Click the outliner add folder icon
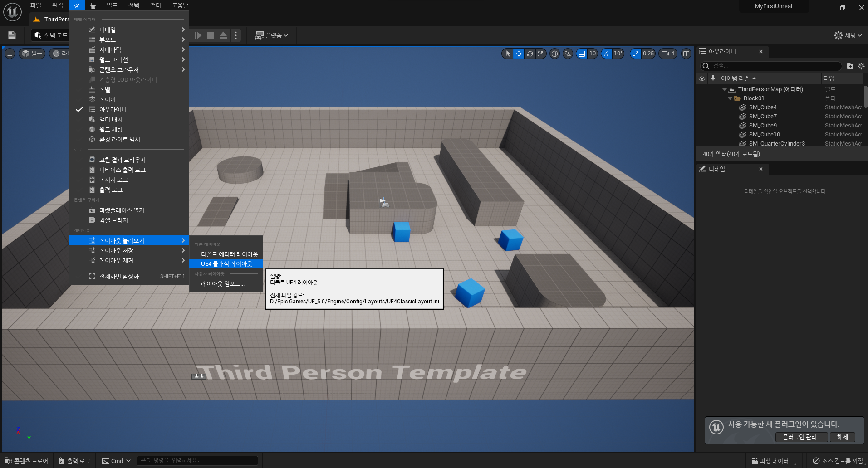This screenshot has height=468, width=868. point(850,66)
